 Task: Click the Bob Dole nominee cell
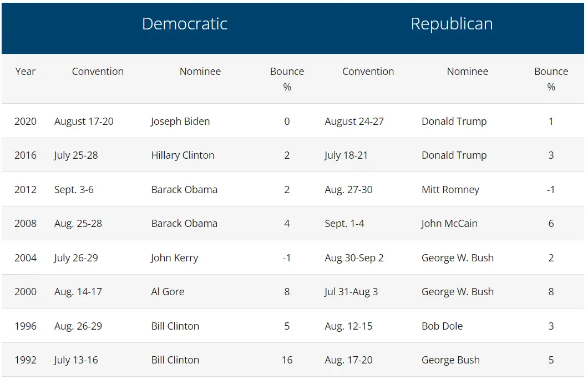pyautogui.click(x=442, y=326)
